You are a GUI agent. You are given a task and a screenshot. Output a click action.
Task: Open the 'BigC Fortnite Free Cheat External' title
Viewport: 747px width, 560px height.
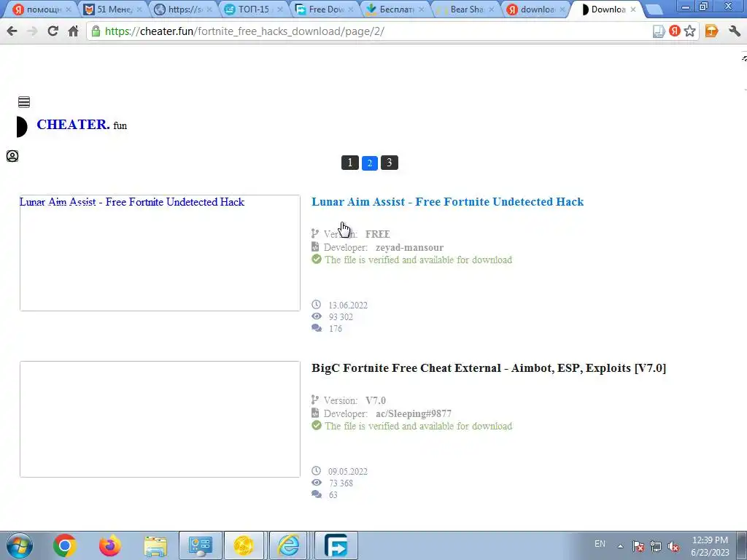pyautogui.click(x=489, y=367)
